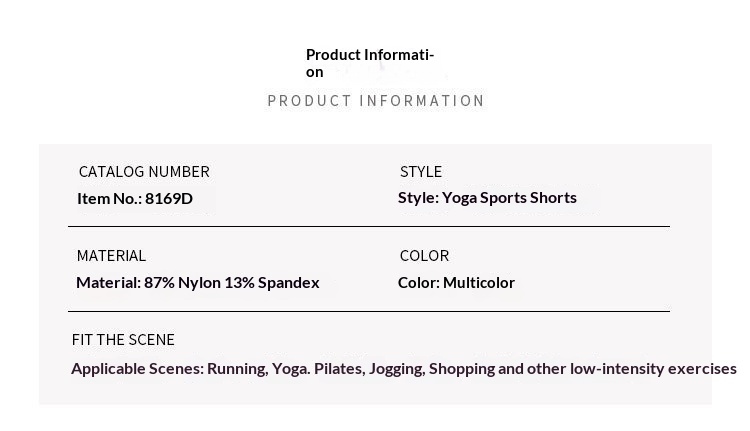Click the word "Shopping" in scenes
Viewport: 750px width, 431px height.
point(461,369)
